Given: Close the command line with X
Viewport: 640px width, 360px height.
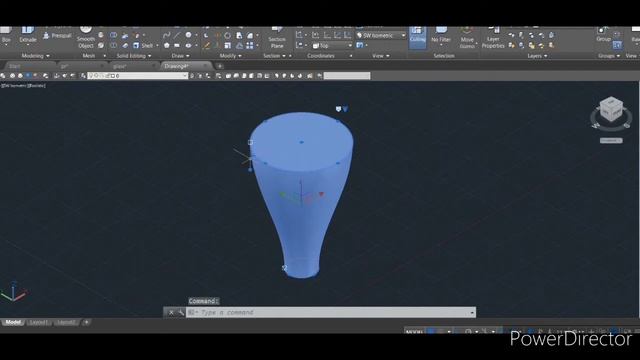Looking at the screenshot, I should pyautogui.click(x=171, y=312).
